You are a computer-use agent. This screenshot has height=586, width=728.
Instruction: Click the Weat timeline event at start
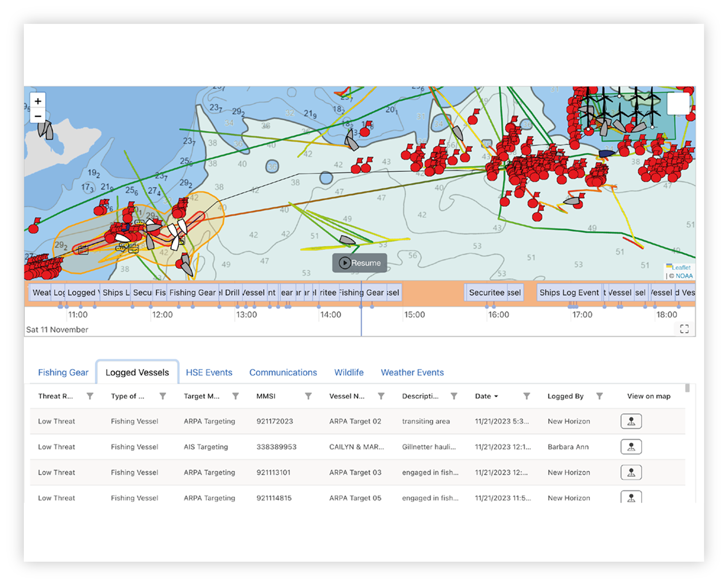[40, 292]
